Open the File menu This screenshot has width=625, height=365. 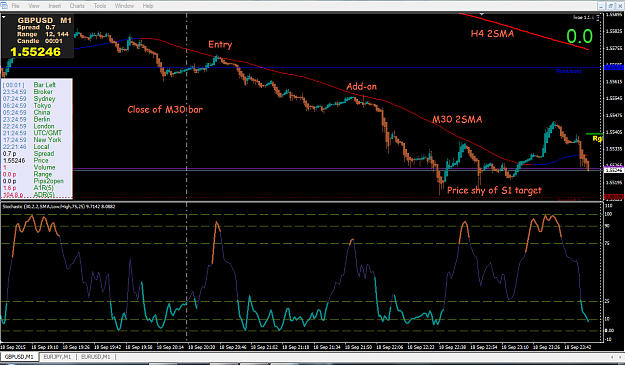coord(15,6)
